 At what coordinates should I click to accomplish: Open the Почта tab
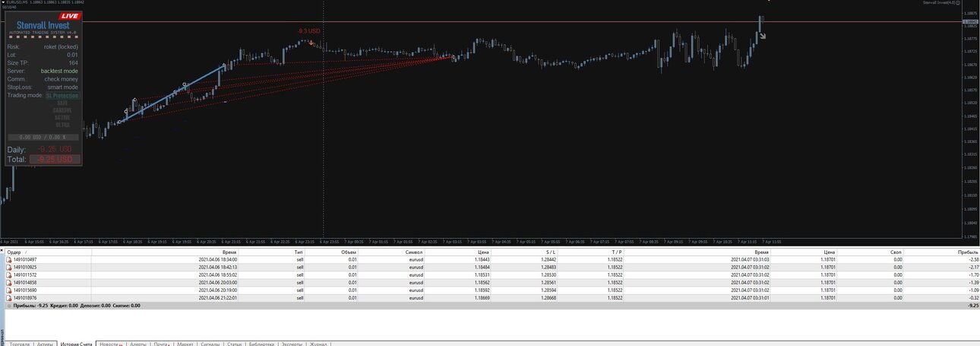pyautogui.click(x=162, y=344)
